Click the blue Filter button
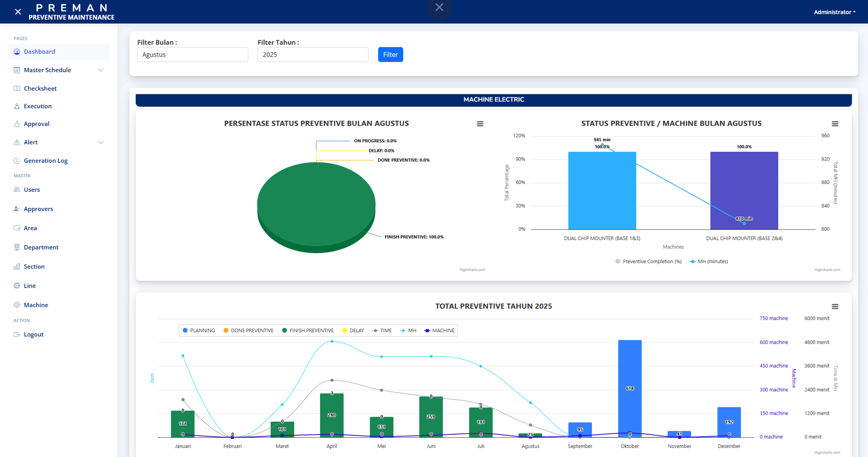Image resolution: width=868 pixels, height=457 pixels. coord(391,54)
